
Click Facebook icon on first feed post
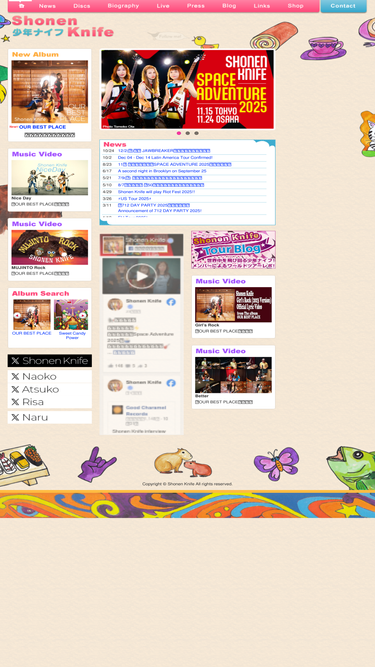click(171, 302)
